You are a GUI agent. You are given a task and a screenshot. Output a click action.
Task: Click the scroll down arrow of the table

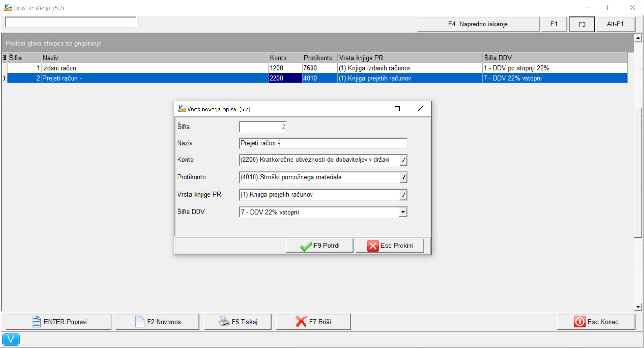638,307
